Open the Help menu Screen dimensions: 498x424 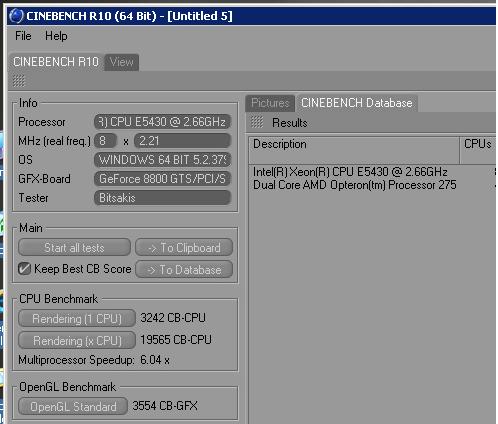pyautogui.click(x=56, y=36)
